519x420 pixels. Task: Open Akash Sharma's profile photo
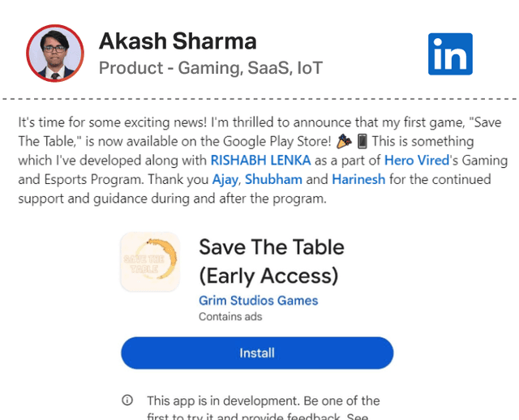click(55, 54)
